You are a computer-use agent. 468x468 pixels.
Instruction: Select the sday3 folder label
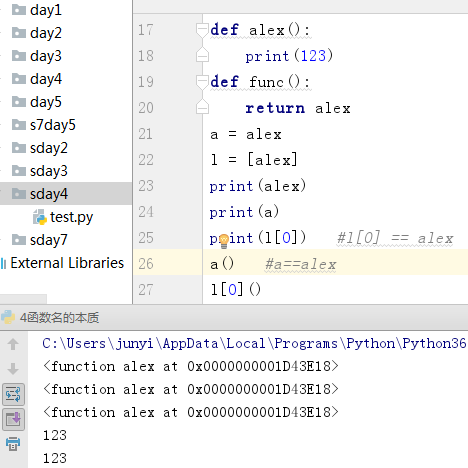tap(49, 171)
